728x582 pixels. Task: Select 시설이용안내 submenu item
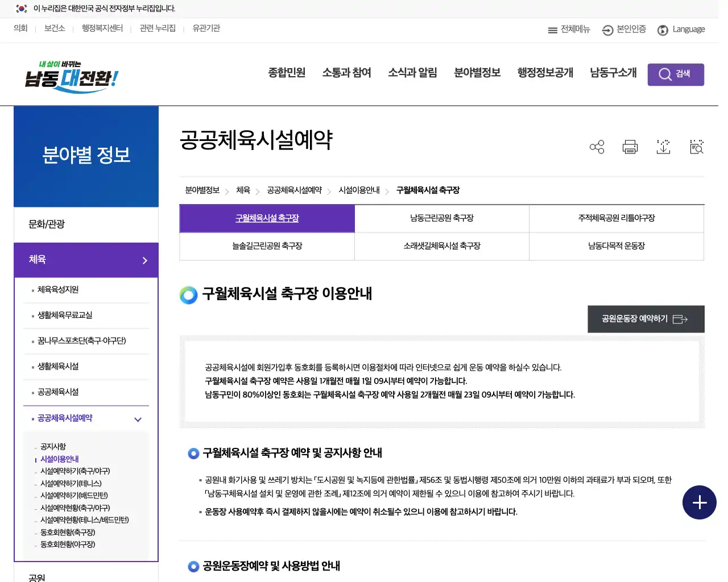tap(60, 459)
